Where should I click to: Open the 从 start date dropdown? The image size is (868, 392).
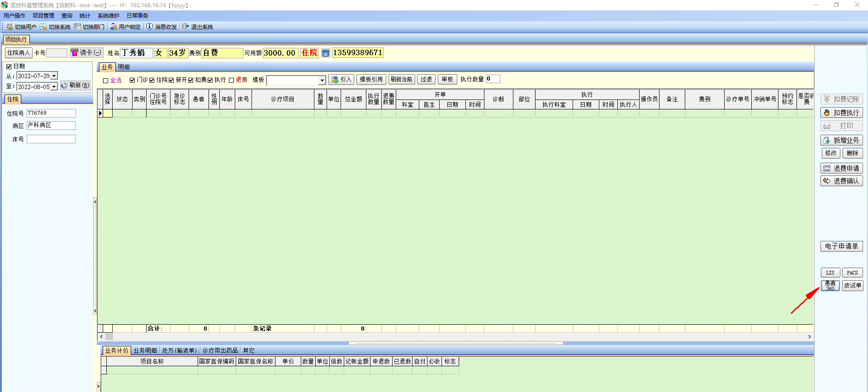[54, 76]
